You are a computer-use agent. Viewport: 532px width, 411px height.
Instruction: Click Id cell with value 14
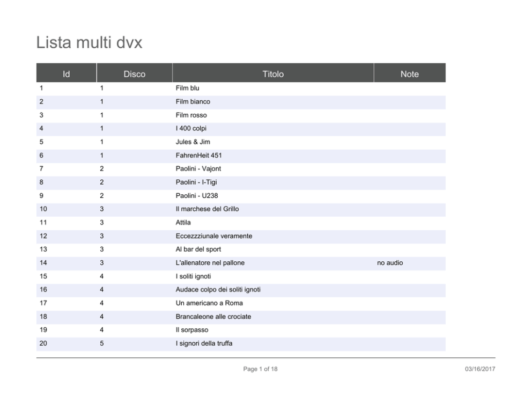(x=43, y=263)
